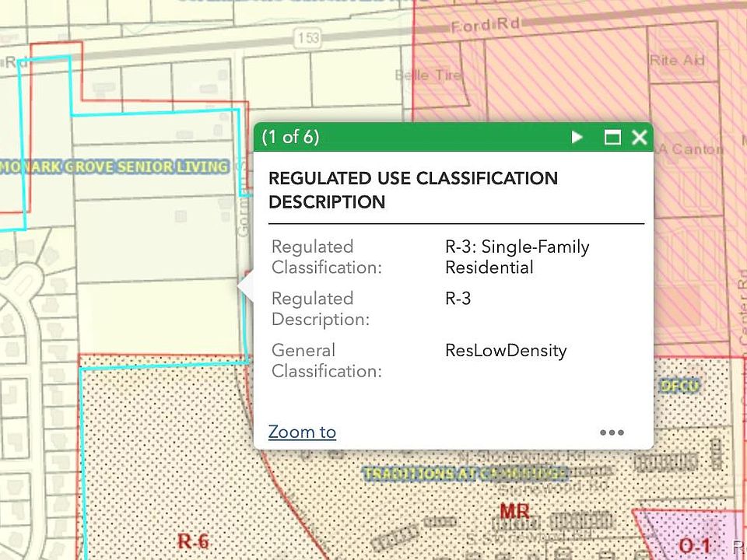Screen dimensions: 747x560
Task: Show the next feature in popup
Action: pos(577,138)
